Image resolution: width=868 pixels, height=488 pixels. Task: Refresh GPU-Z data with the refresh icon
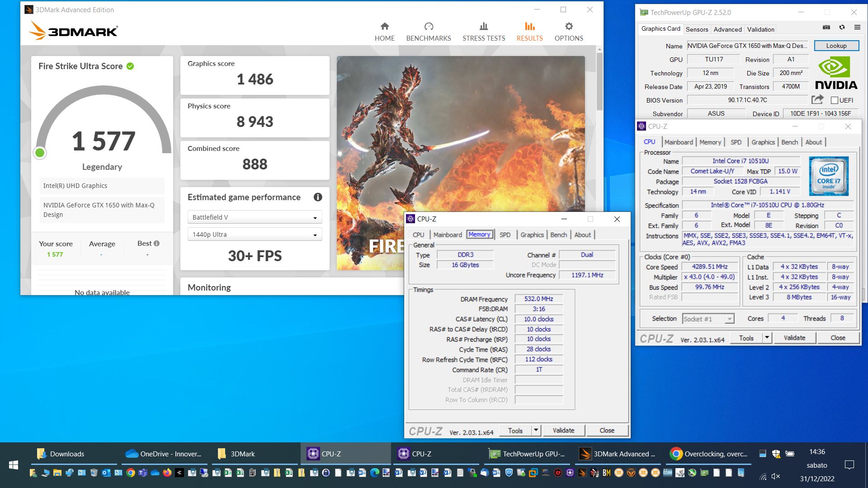coord(842,27)
